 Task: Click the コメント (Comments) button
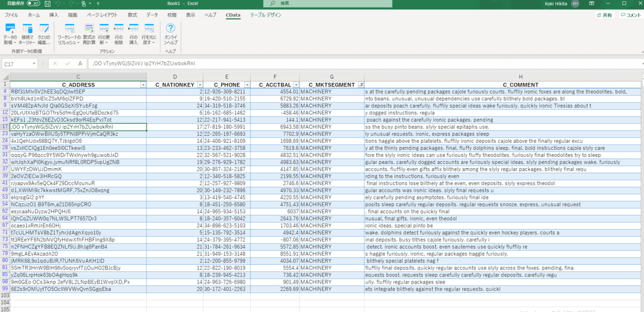[x=630, y=15]
